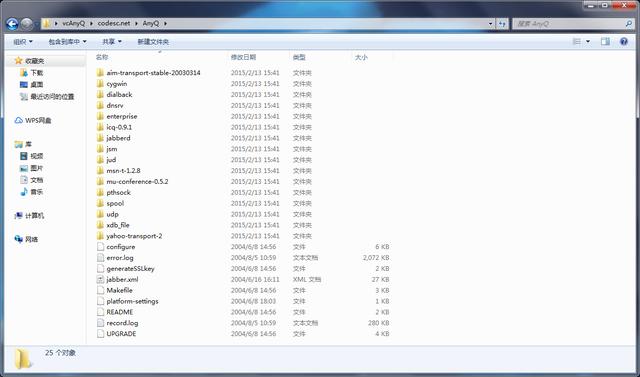This screenshot has height=377, width=640.
Task: Select the generateSSLkey file name
Action: pyautogui.click(x=131, y=268)
